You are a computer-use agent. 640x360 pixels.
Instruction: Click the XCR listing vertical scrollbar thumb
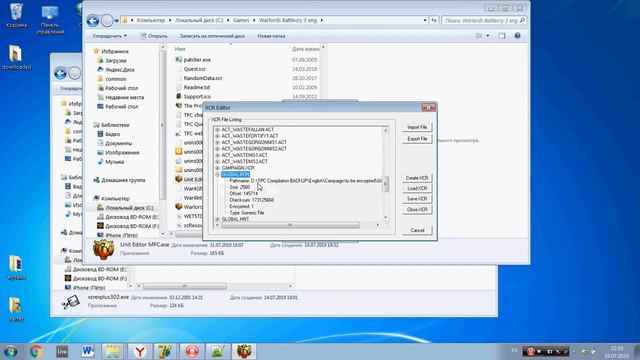[385, 184]
